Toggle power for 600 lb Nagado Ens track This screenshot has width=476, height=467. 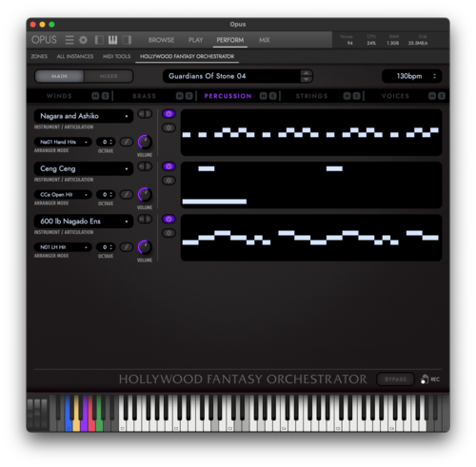pyautogui.click(x=169, y=219)
